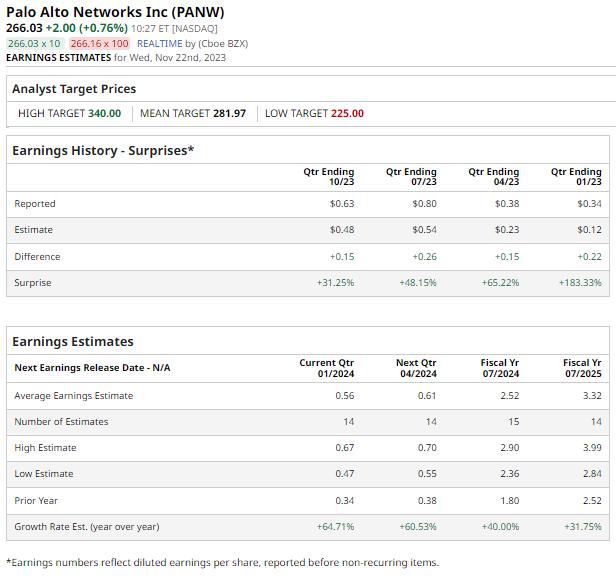Click the Qtr Ending 07/23 column header

click(411, 177)
